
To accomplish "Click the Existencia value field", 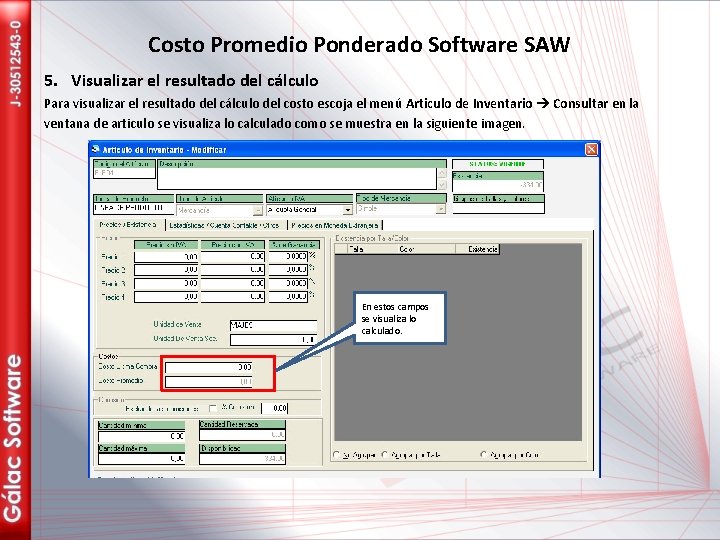I will click(x=498, y=185).
